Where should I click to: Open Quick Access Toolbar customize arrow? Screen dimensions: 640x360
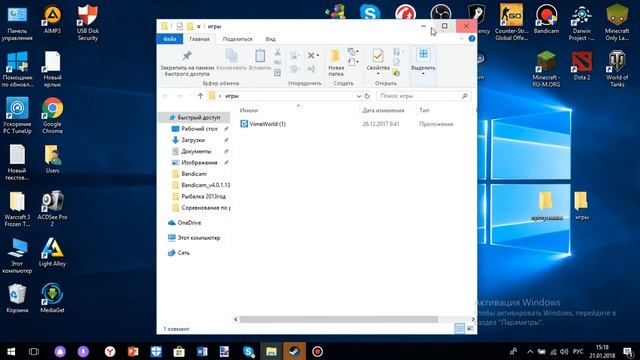[199, 27]
